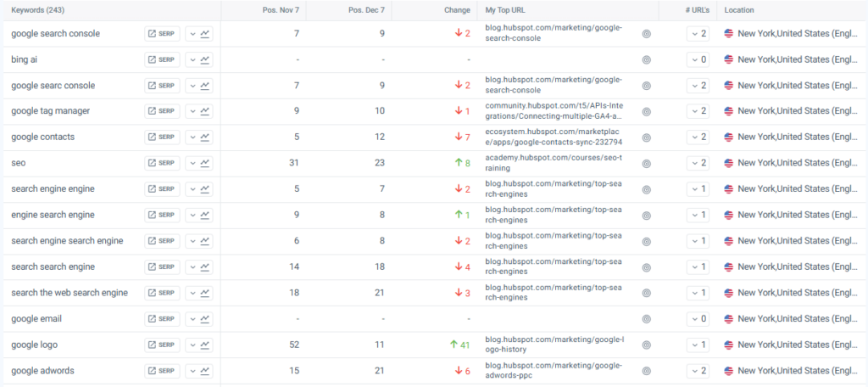Click target icon in google tag manager row
The image size is (868, 387).
tap(646, 111)
